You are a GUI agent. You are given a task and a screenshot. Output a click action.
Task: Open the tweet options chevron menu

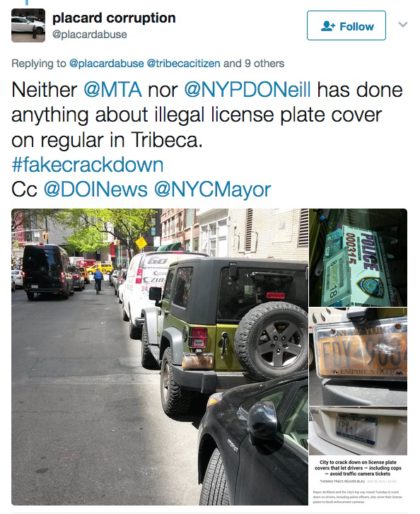coord(403,24)
